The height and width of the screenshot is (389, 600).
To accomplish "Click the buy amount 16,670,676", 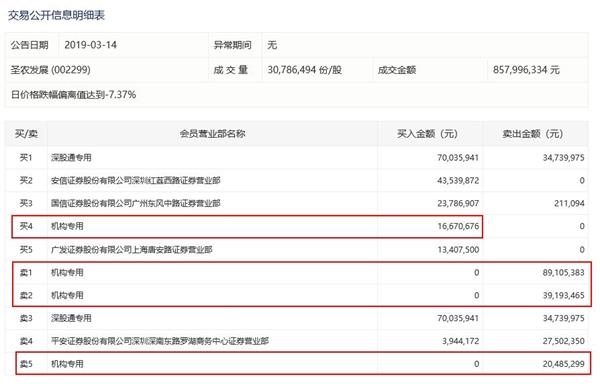I will (x=458, y=226).
